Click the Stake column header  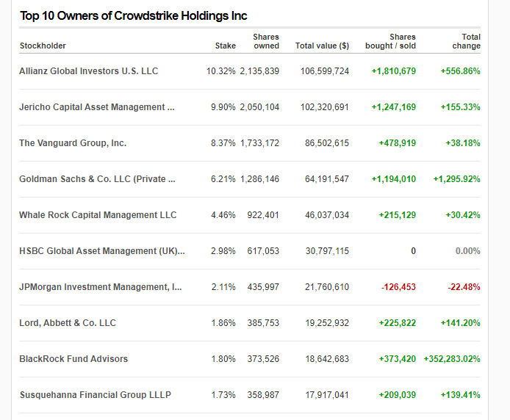[x=226, y=46]
